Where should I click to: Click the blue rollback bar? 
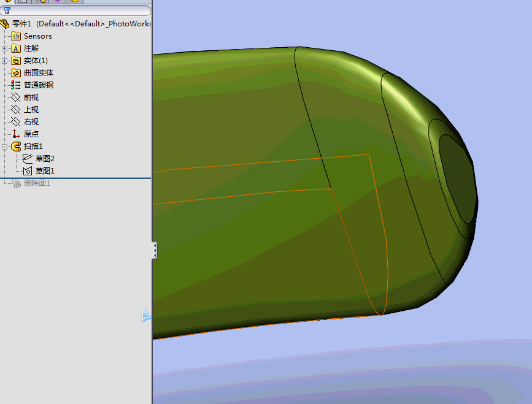coord(75,178)
